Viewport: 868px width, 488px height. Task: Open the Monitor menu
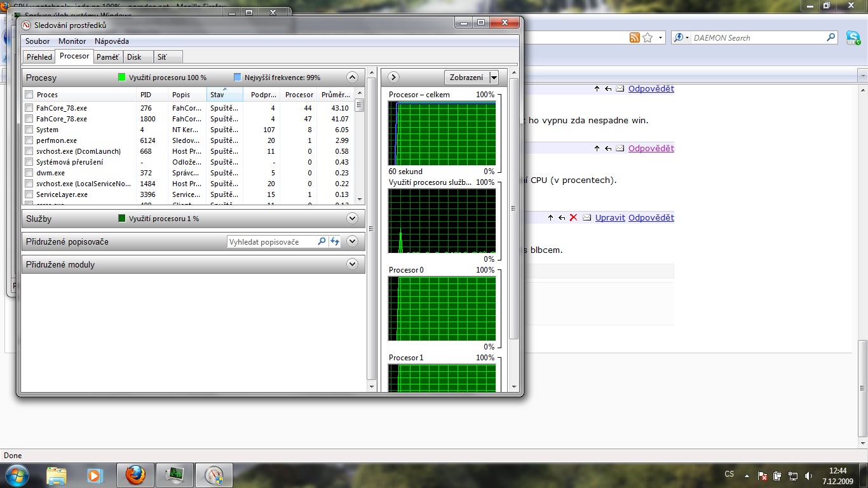pyautogui.click(x=72, y=41)
